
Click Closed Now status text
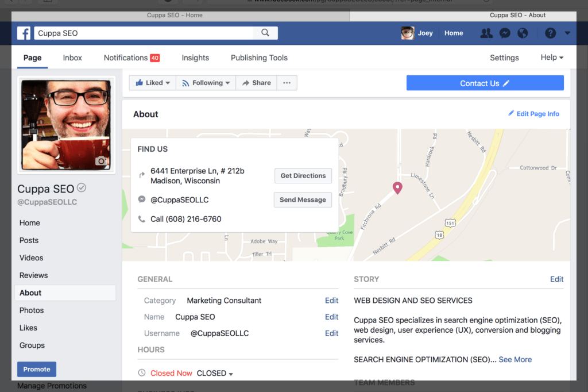[x=171, y=373]
